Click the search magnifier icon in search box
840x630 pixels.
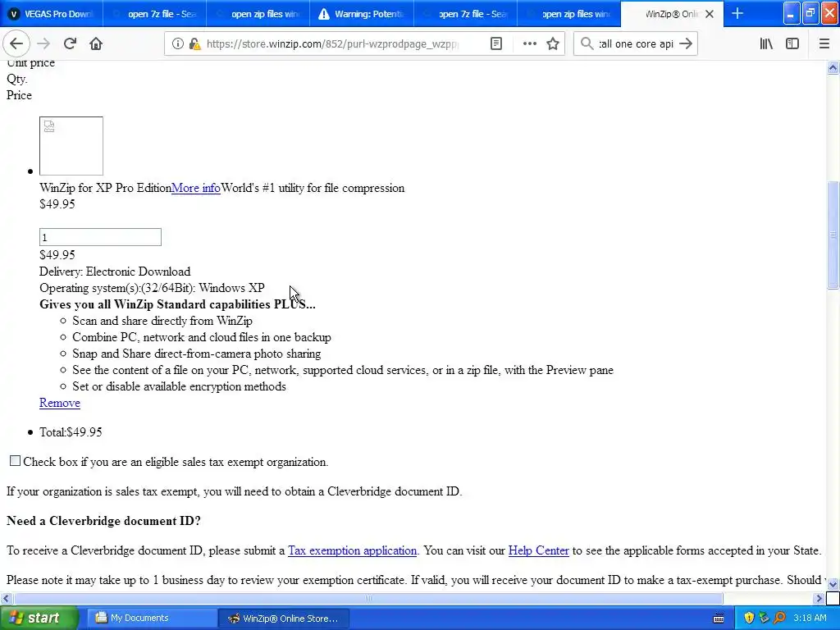point(587,44)
